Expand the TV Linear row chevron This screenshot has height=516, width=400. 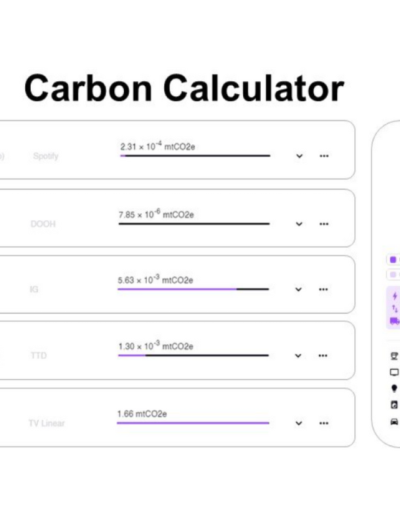(x=299, y=423)
